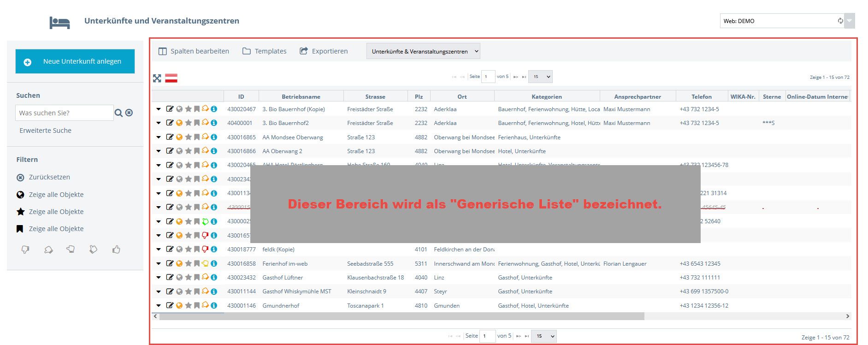Select the thumbs-down rating filter
This screenshot has width=868, height=345.
(25, 250)
